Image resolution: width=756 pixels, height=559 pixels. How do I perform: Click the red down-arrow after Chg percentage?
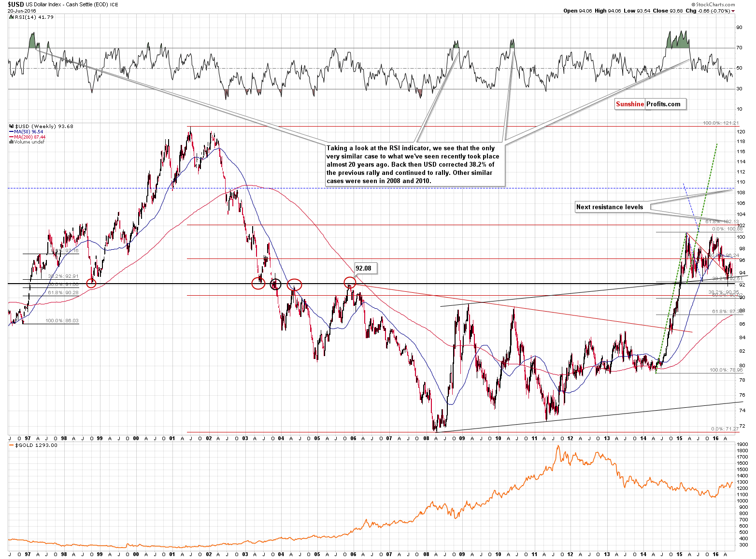(733, 11)
